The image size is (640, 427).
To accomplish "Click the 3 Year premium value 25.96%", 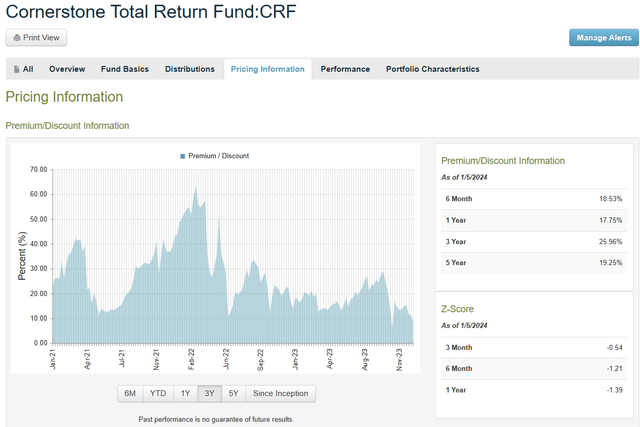I will pyautogui.click(x=611, y=242).
